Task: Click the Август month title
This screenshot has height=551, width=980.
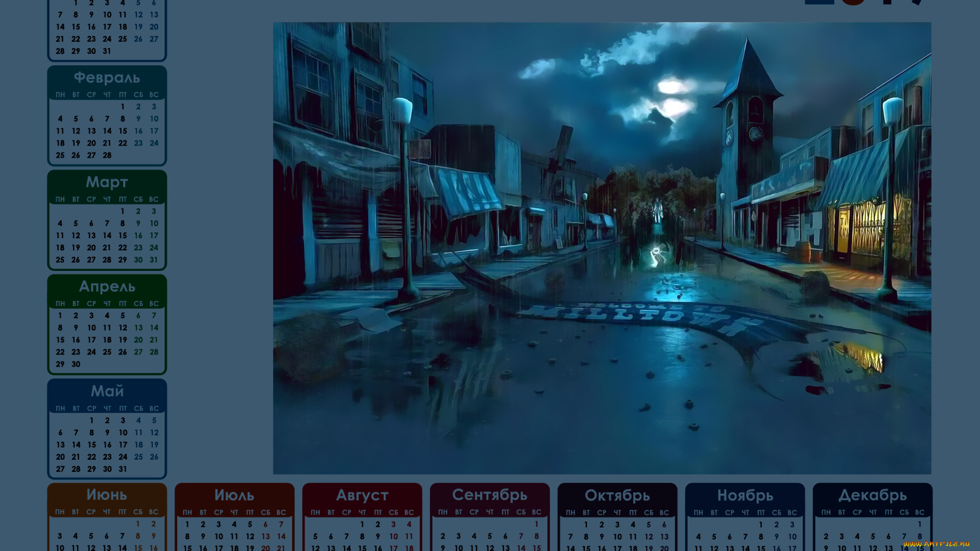Action: [362, 495]
